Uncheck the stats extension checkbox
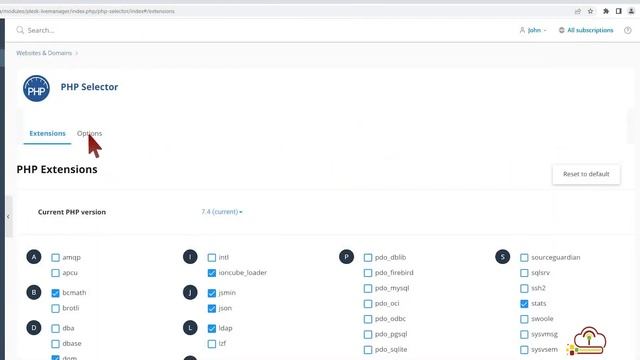 (x=524, y=304)
